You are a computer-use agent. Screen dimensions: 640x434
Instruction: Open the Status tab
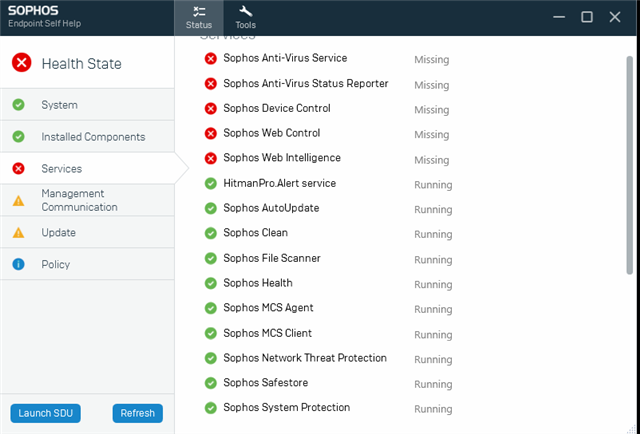click(x=199, y=18)
